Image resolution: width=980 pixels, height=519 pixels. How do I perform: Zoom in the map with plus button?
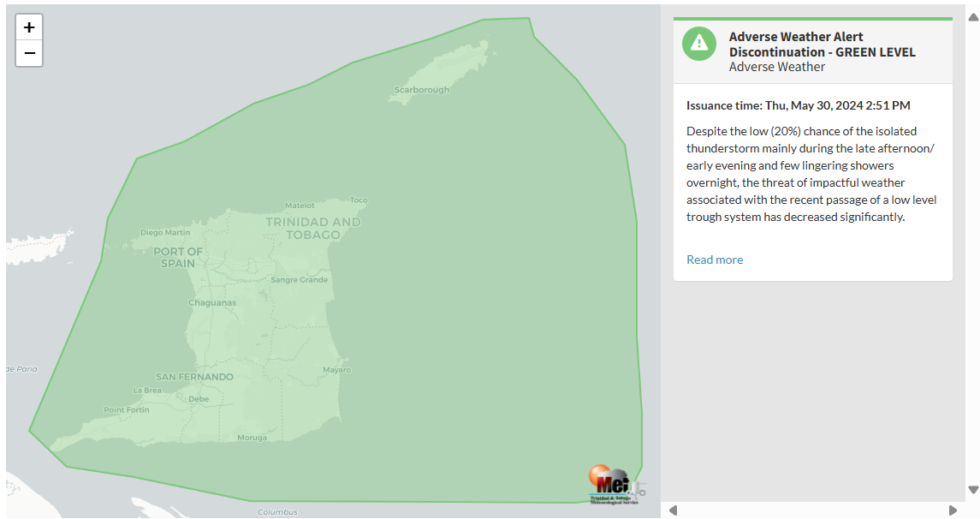29,27
